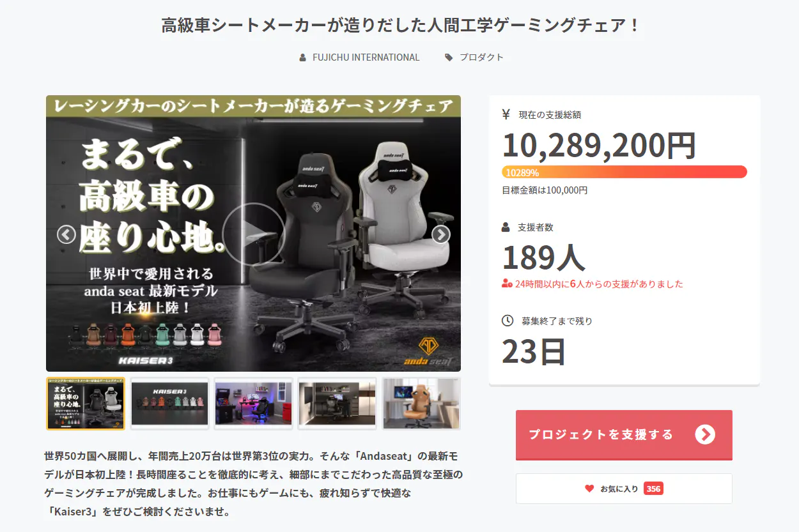Play the Kaiser3 promotional video
The image size is (799, 532).
[x=254, y=234]
